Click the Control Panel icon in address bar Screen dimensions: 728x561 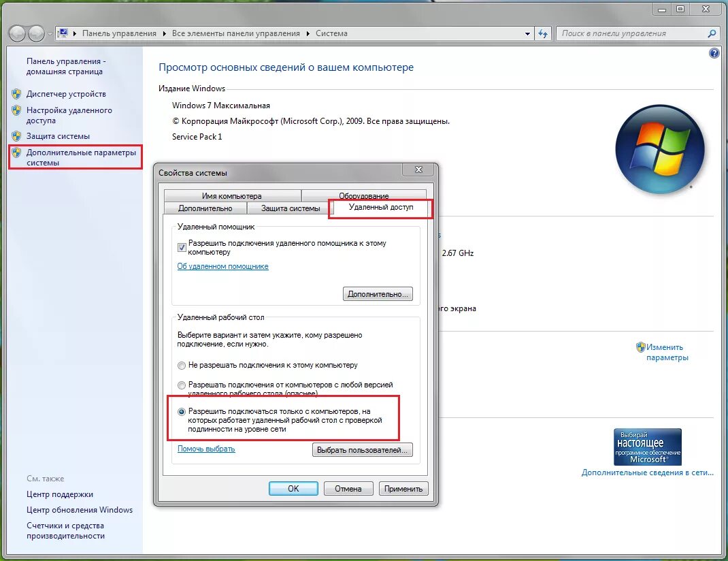point(63,33)
